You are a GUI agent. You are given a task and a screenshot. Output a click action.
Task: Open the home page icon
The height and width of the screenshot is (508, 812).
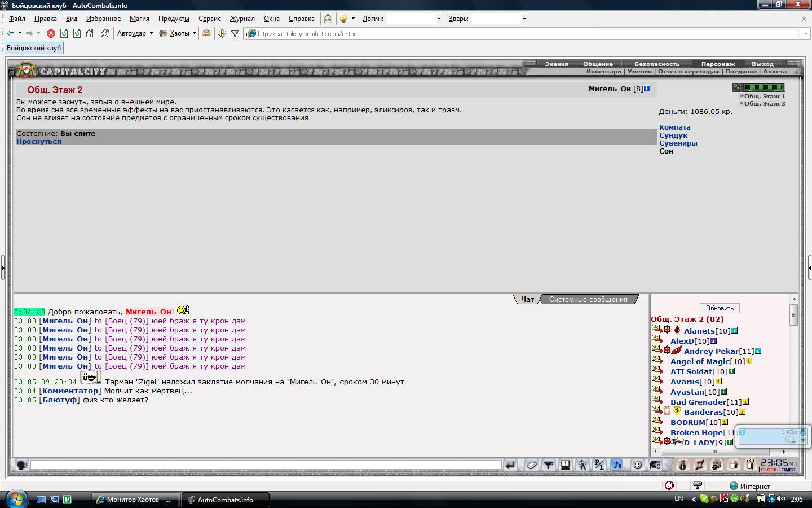pos(90,33)
